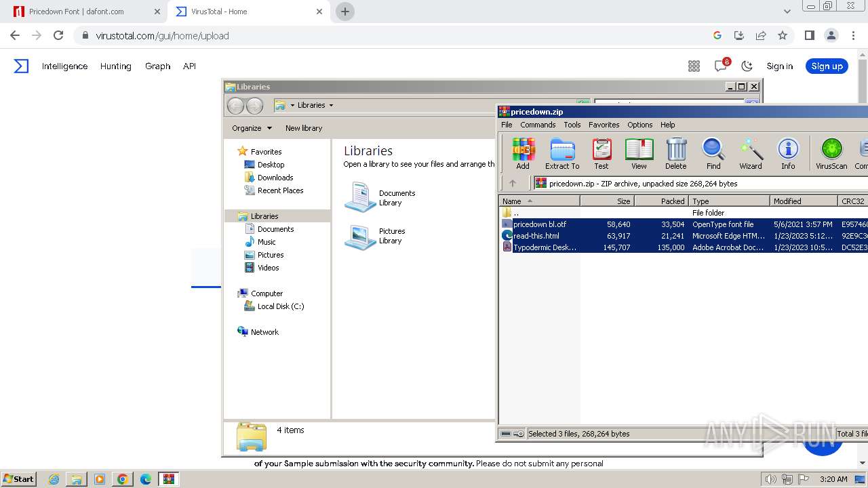Sort archive list by Name column
This screenshot has width=868, height=488.
540,201
